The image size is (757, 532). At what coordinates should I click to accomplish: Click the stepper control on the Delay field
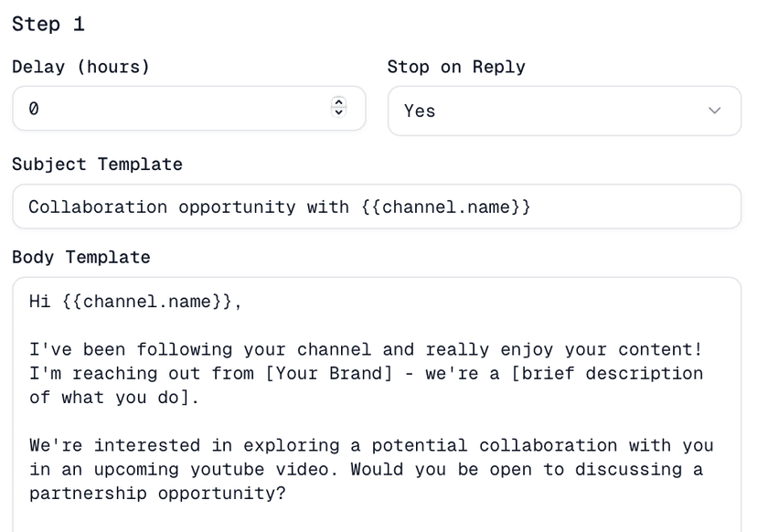click(x=338, y=108)
